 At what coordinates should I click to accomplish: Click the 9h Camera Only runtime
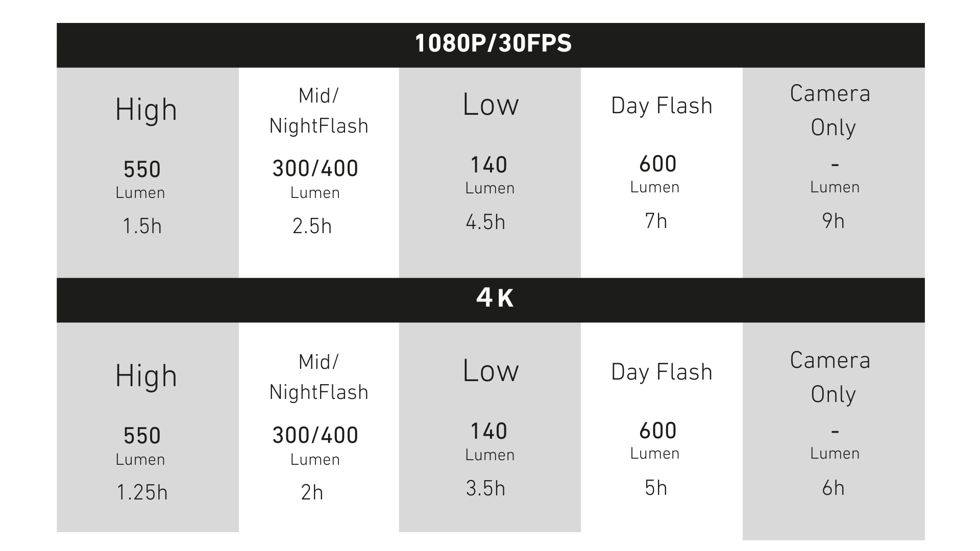[833, 221]
